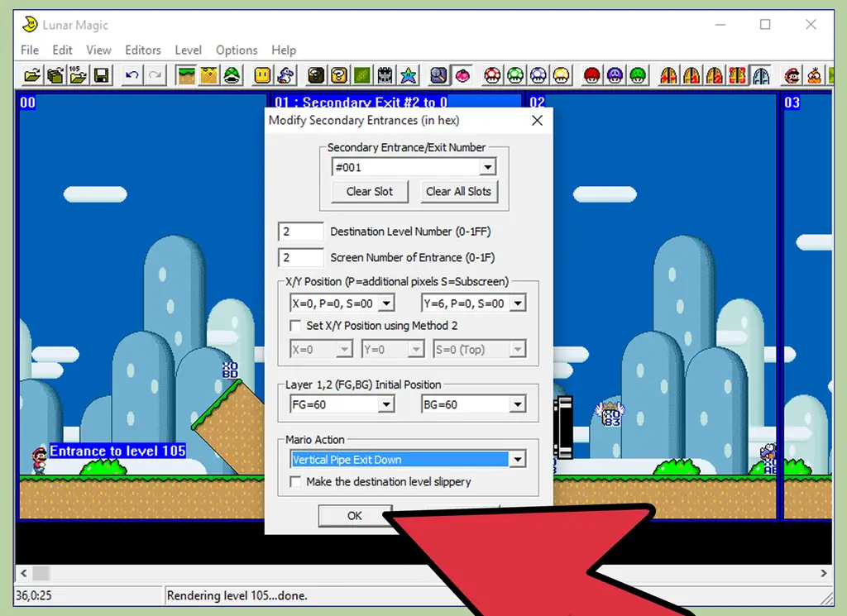The height and width of the screenshot is (616, 847).
Task: Click the purple poison mushroom icon
Action: pos(615,75)
